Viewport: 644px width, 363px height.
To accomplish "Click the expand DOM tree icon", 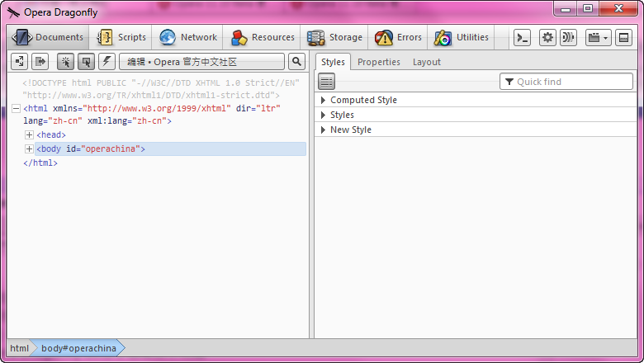I will click(19, 62).
